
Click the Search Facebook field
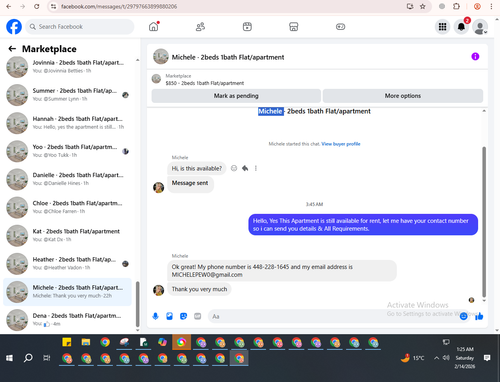pyautogui.click(x=80, y=27)
